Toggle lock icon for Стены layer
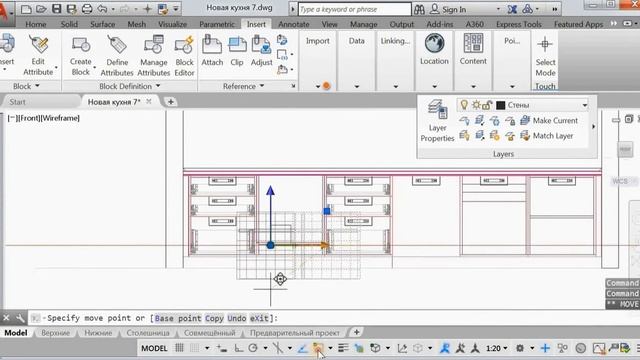This screenshot has height=360, width=640. tap(487, 105)
